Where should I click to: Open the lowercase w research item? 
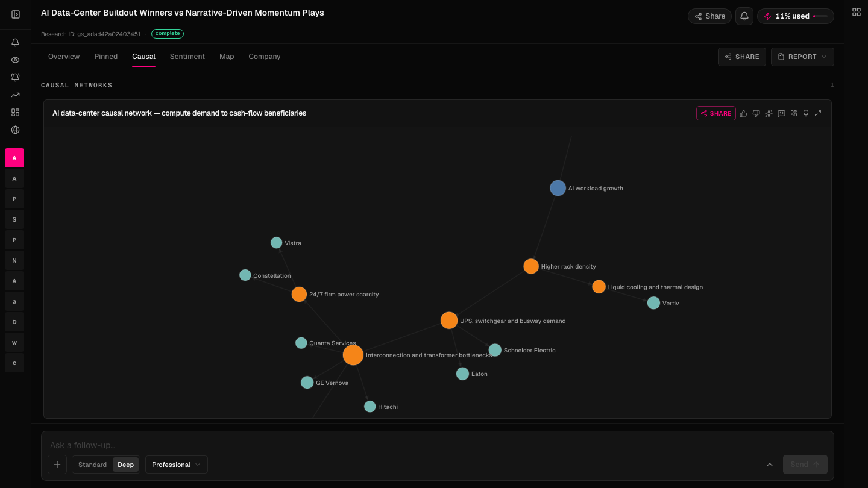[14, 342]
